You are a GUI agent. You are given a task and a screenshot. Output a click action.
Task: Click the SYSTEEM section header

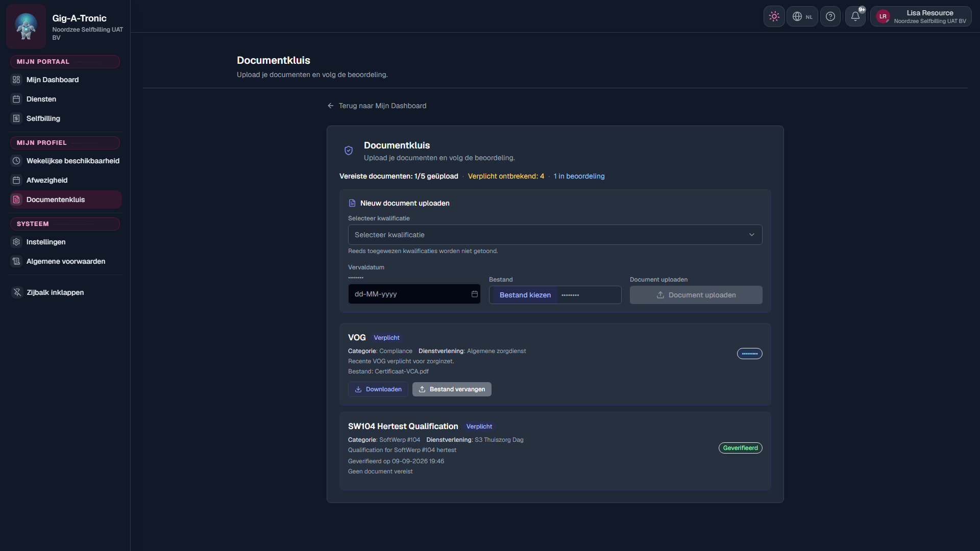(65, 224)
